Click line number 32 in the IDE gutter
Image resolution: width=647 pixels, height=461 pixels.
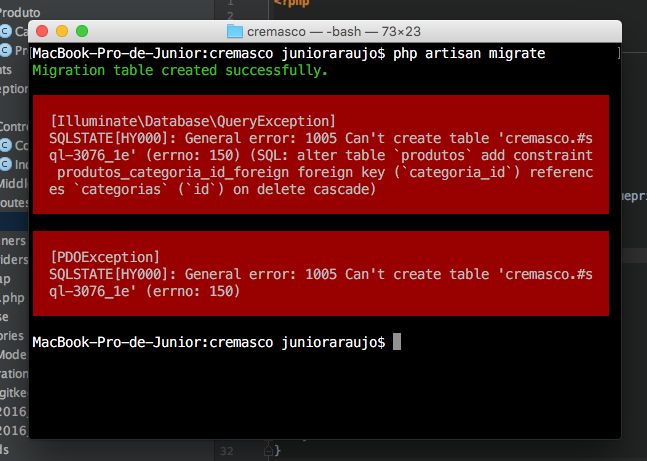click(x=226, y=450)
